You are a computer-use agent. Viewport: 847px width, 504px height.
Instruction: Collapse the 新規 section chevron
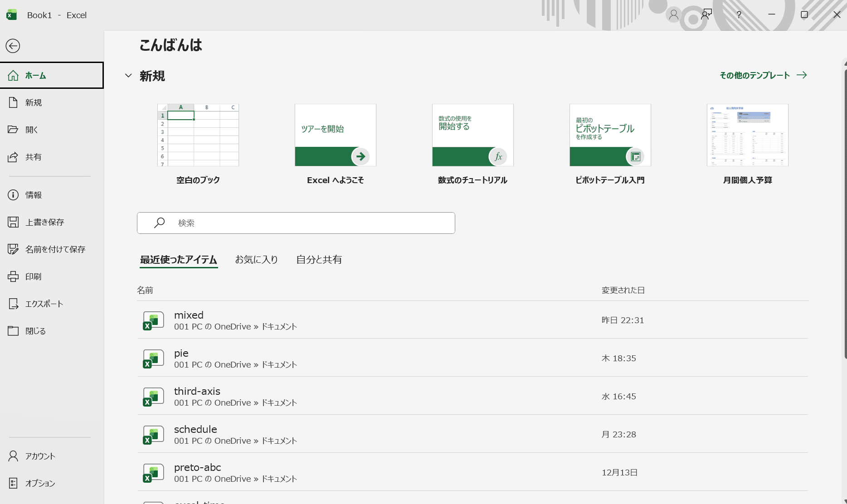coord(128,76)
